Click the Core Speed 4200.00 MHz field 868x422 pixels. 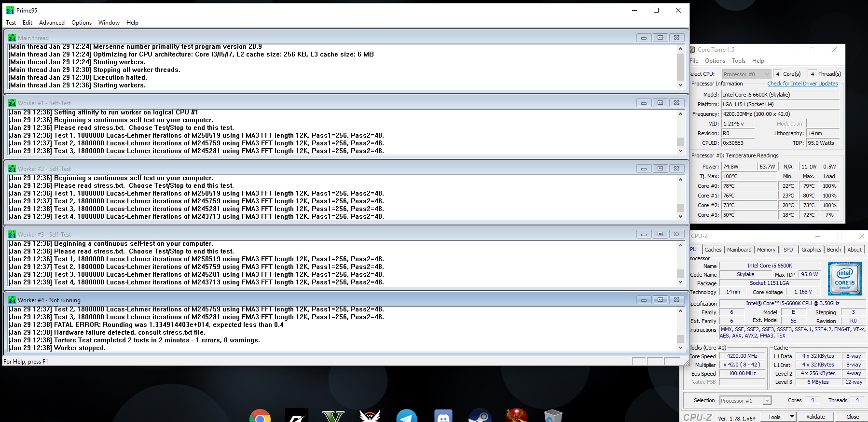[742, 356]
